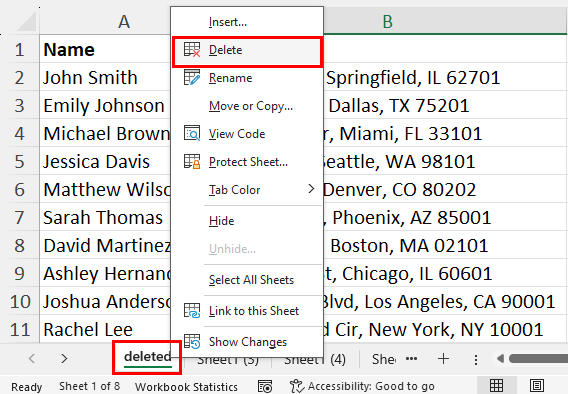Select row 1 header
The image size is (568, 394).
point(20,50)
